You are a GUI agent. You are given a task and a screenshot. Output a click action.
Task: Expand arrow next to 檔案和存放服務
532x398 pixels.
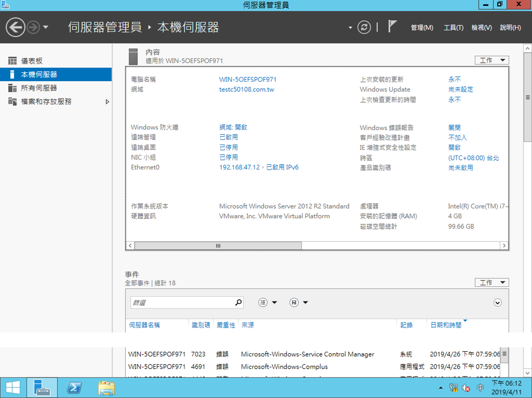pyautogui.click(x=107, y=102)
